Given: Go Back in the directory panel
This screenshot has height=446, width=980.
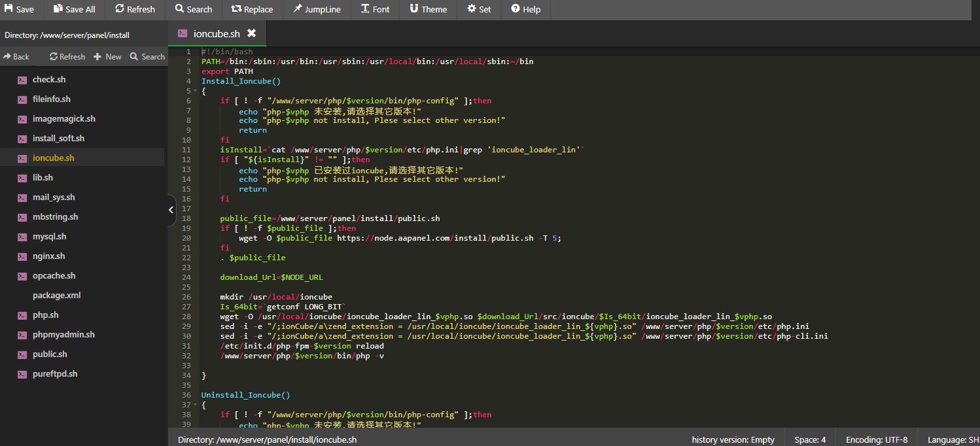Looking at the screenshot, I should coord(16,57).
